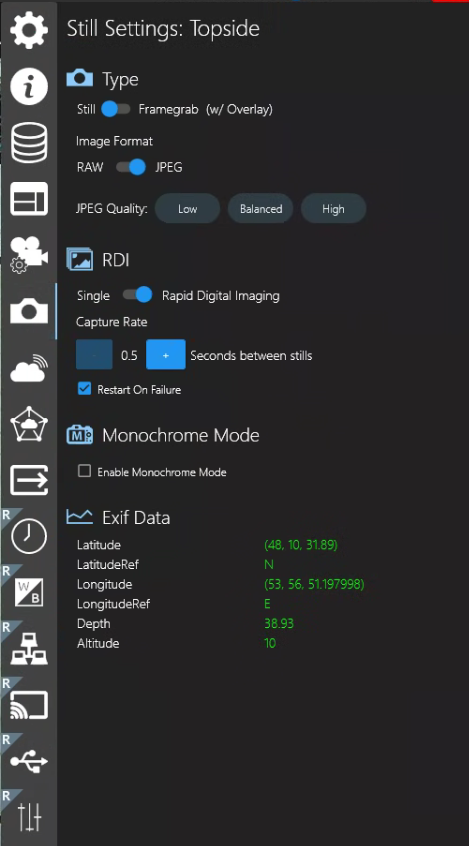Open the network topology sidebar icon
The width and height of the screenshot is (469, 846).
29,649
